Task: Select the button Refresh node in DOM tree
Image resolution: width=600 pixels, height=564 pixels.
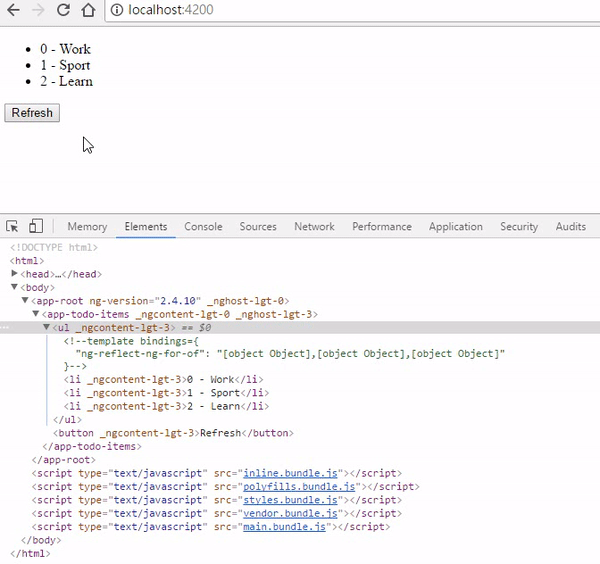Action: [x=173, y=433]
